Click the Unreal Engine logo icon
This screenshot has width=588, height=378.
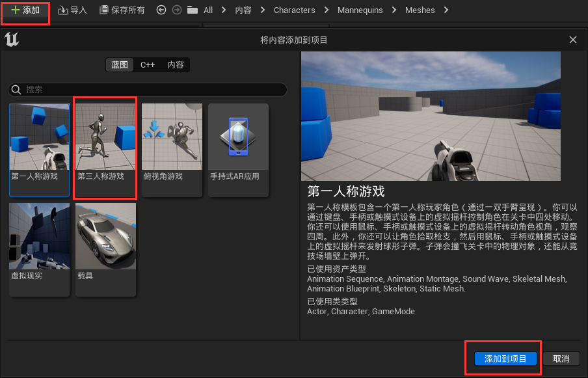(12, 40)
